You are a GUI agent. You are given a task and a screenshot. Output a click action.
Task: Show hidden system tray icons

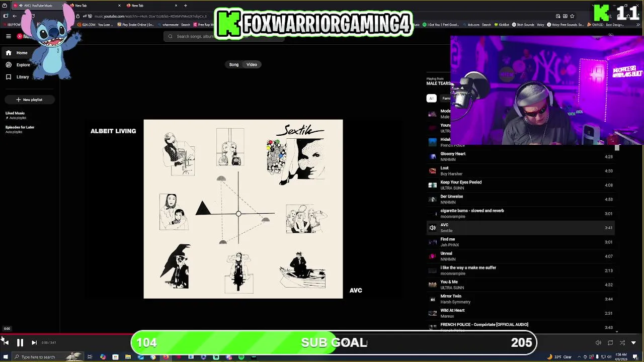[579, 357]
